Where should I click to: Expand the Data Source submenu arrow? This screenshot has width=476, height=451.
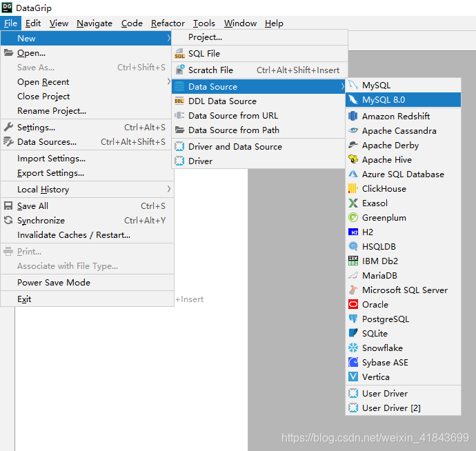pos(342,86)
